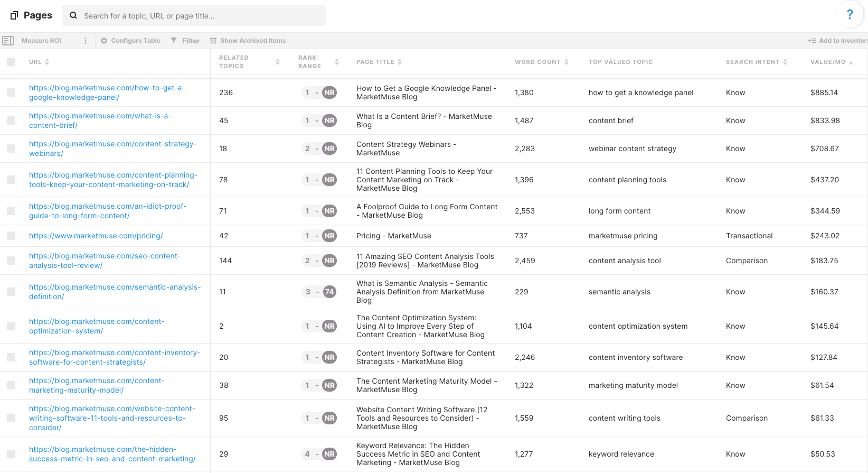Click rank badge 2 in webinars row
868x473 pixels.
click(x=307, y=149)
